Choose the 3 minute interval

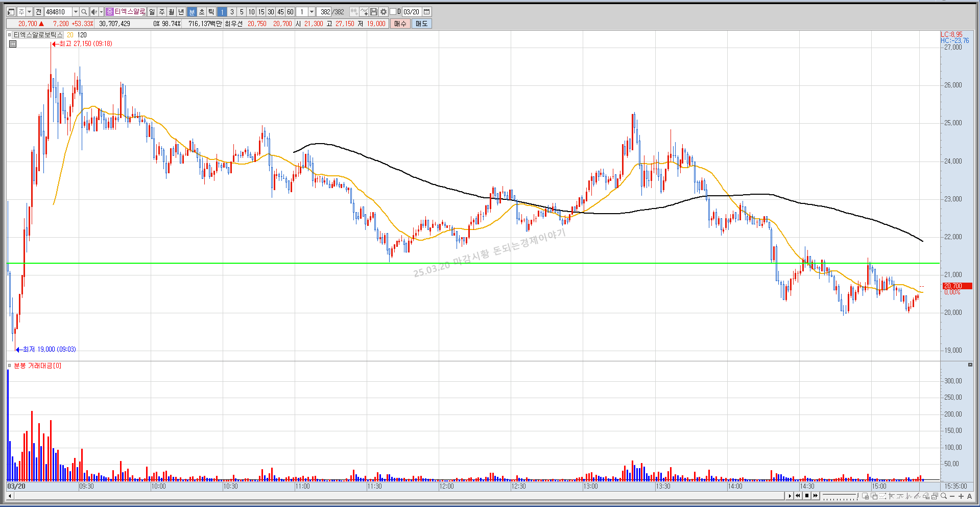232,12
